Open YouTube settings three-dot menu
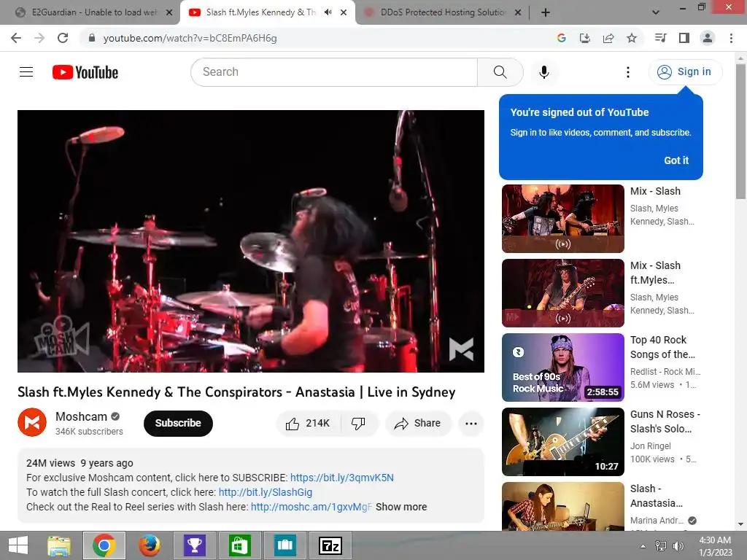 [628, 72]
